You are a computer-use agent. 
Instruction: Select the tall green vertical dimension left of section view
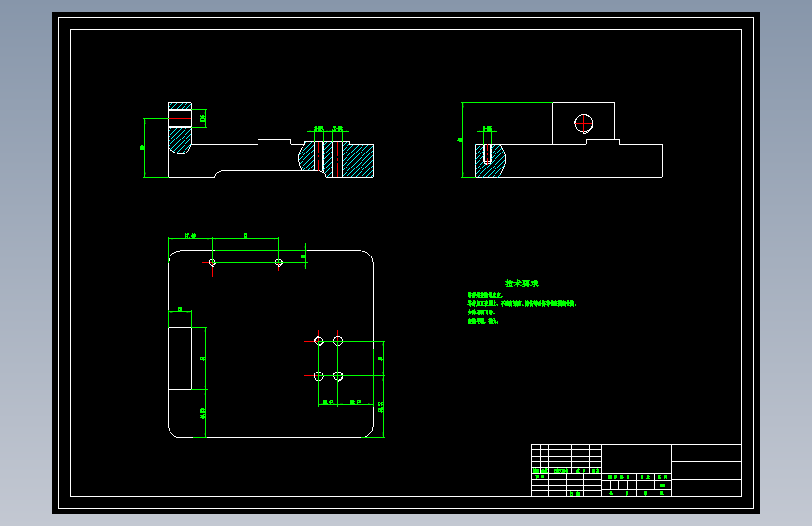(x=144, y=148)
